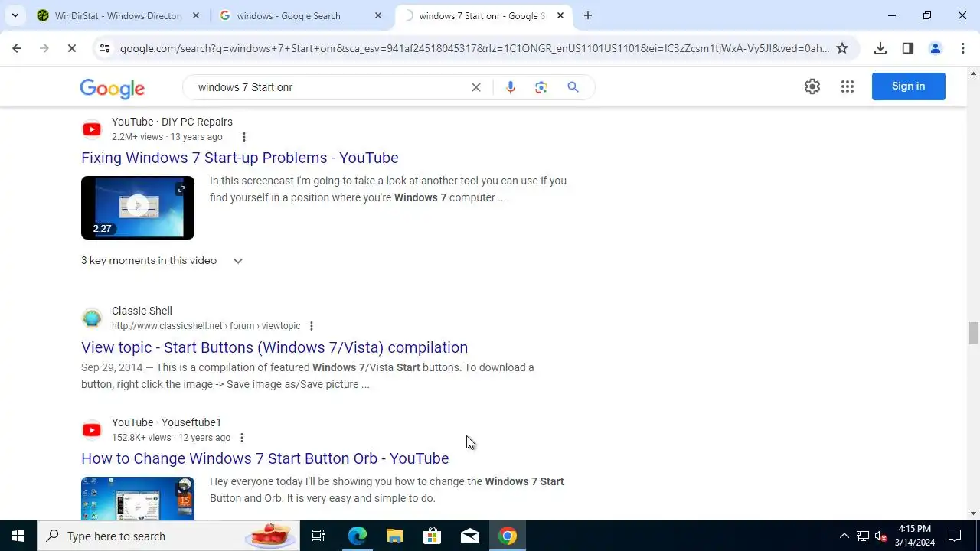Click the Sign in button
Image resolution: width=980 pixels, height=551 pixels.
click(909, 86)
